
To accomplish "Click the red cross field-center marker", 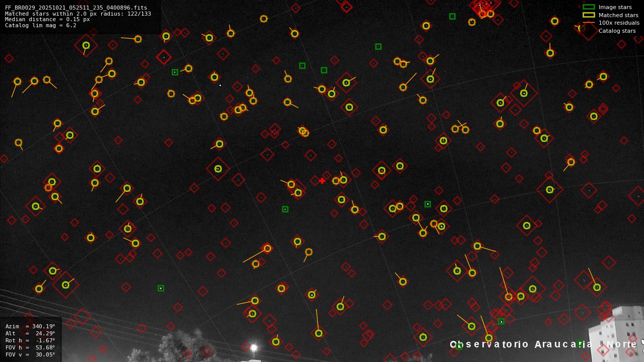I will pyautogui.click(x=322, y=181).
